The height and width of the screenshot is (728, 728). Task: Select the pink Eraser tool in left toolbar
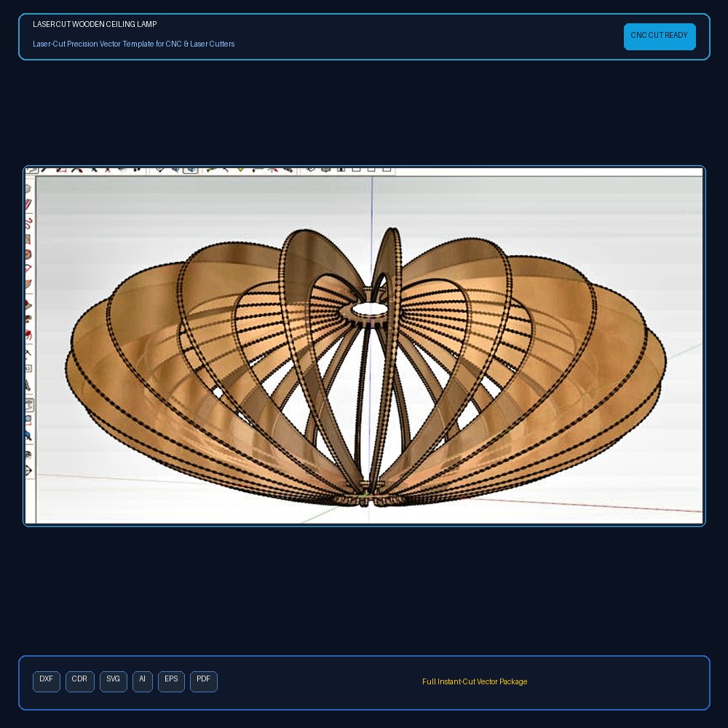point(28,205)
